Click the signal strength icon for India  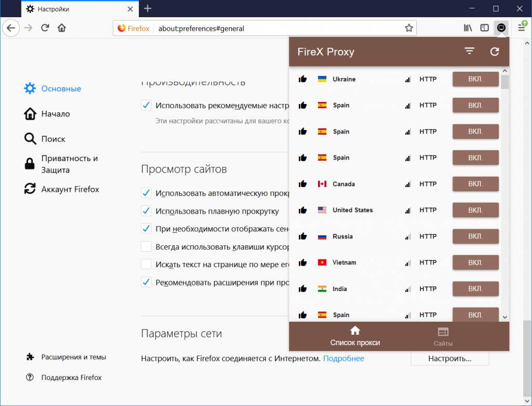pos(408,289)
